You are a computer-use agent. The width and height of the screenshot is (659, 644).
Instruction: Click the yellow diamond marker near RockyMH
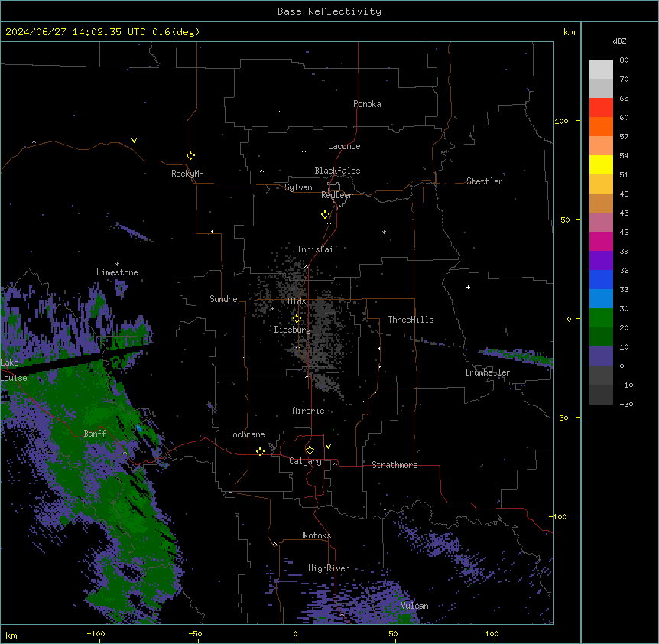tap(190, 156)
